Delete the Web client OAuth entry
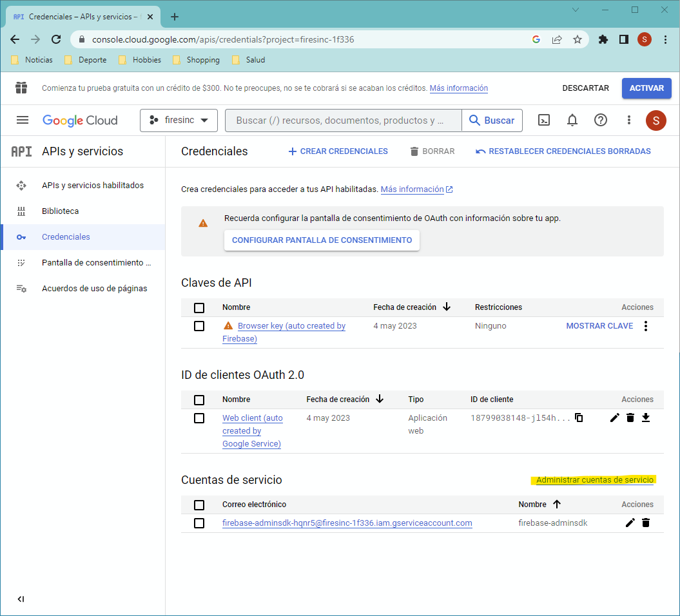 tap(630, 418)
